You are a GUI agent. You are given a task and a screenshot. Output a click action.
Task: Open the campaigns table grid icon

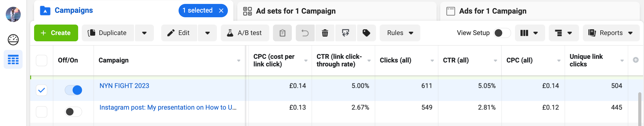tap(13, 60)
